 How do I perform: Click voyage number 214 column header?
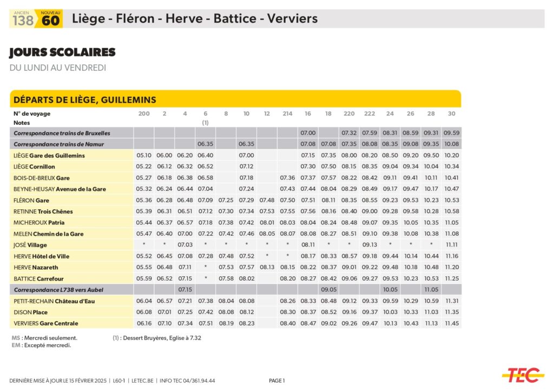point(287,114)
